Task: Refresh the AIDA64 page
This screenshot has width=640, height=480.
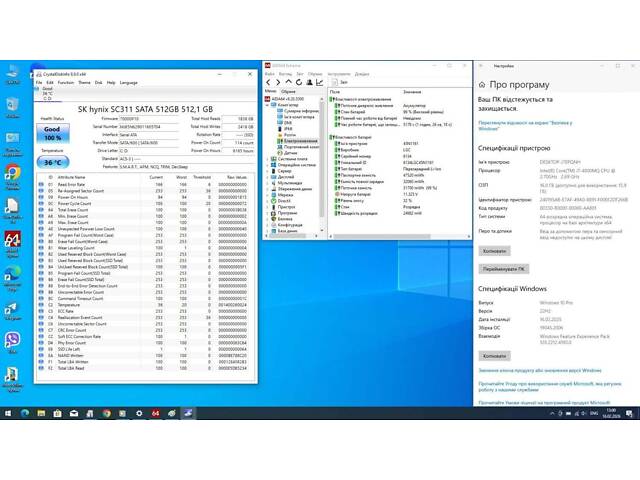Action: tap(299, 82)
